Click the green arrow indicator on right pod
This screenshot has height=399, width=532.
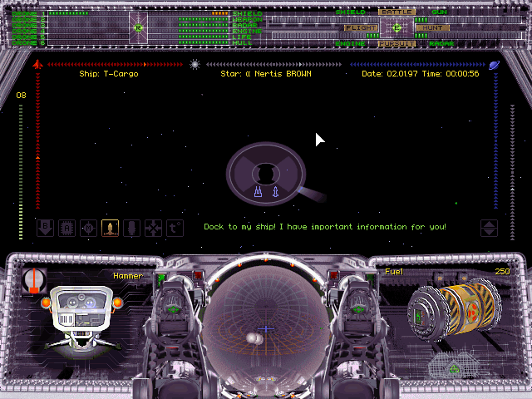[x=358, y=309]
